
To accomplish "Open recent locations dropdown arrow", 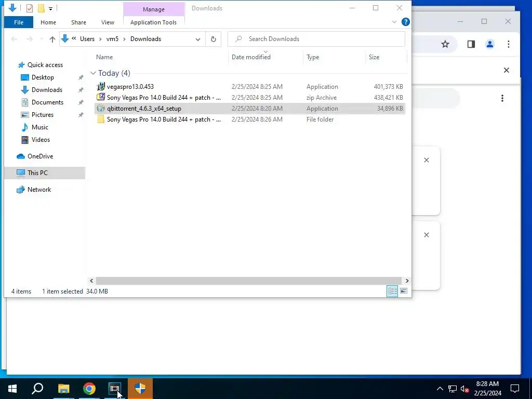I will pyautogui.click(x=42, y=39).
